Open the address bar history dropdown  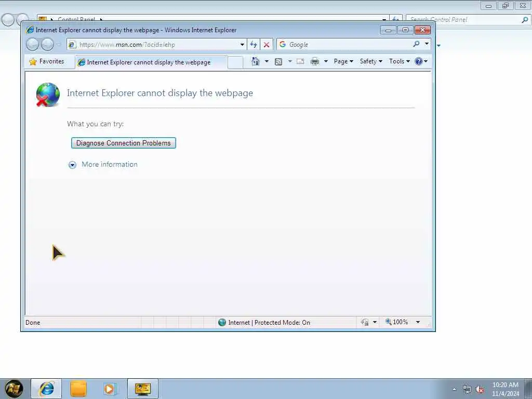(x=242, y=45)
